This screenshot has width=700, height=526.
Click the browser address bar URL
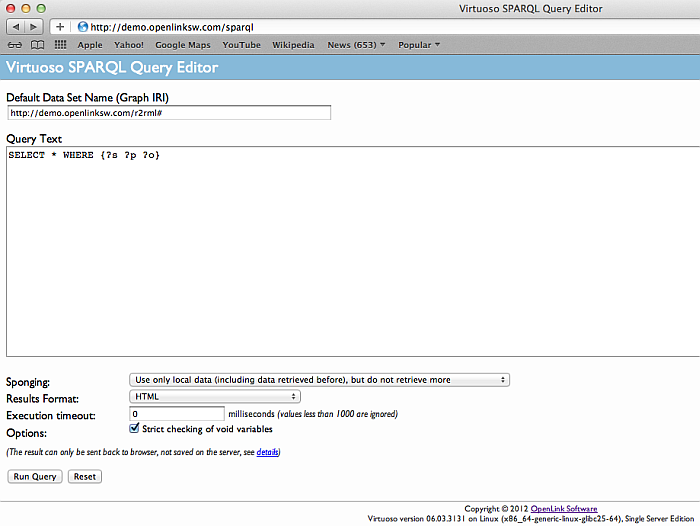[x=172, y=27]
